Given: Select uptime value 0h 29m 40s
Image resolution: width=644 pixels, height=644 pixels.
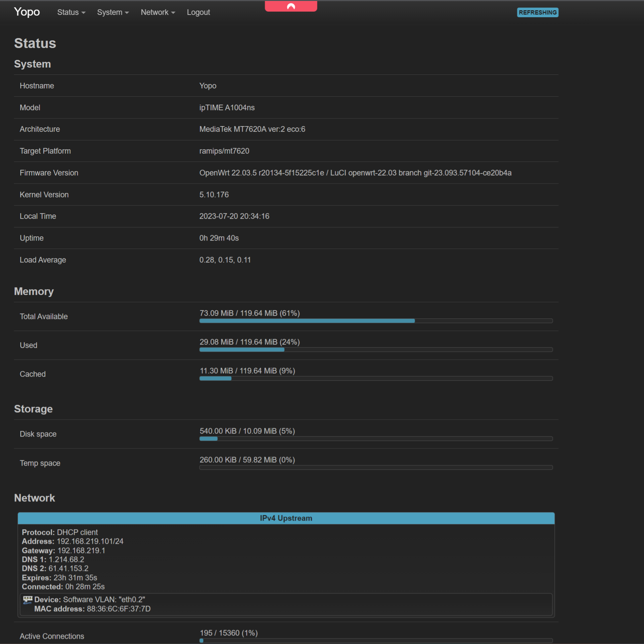Looking at the screenshot, I should click(219, 238).
